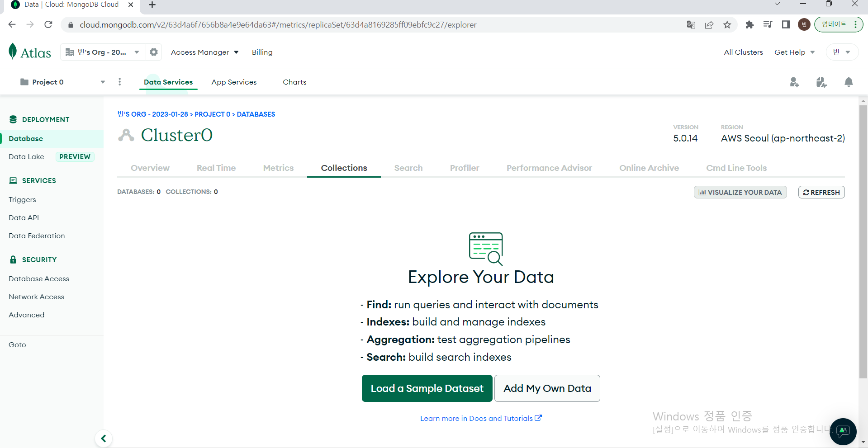Open Learn more in Docs and Tutorials link

click(x=481, y=419)
